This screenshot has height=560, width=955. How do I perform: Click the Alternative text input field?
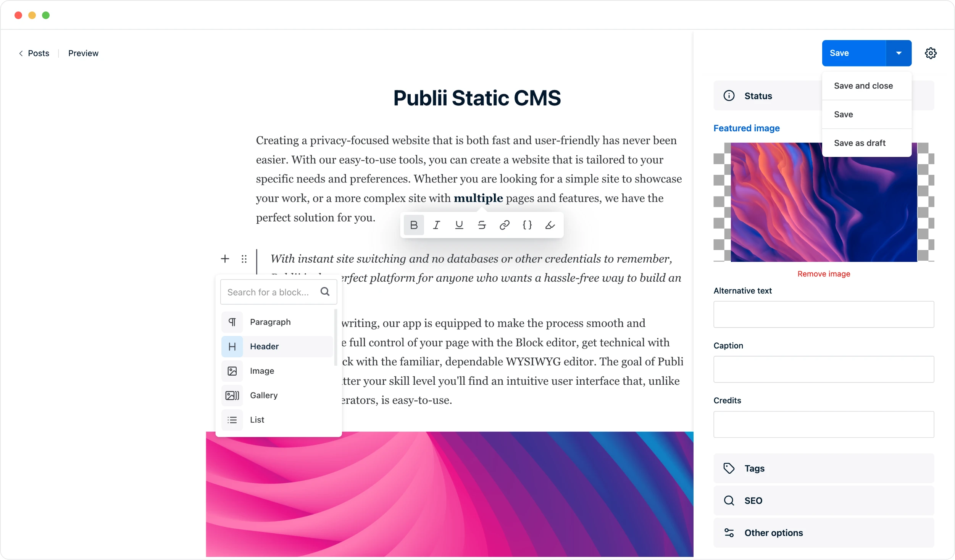[x=824, y=314]
